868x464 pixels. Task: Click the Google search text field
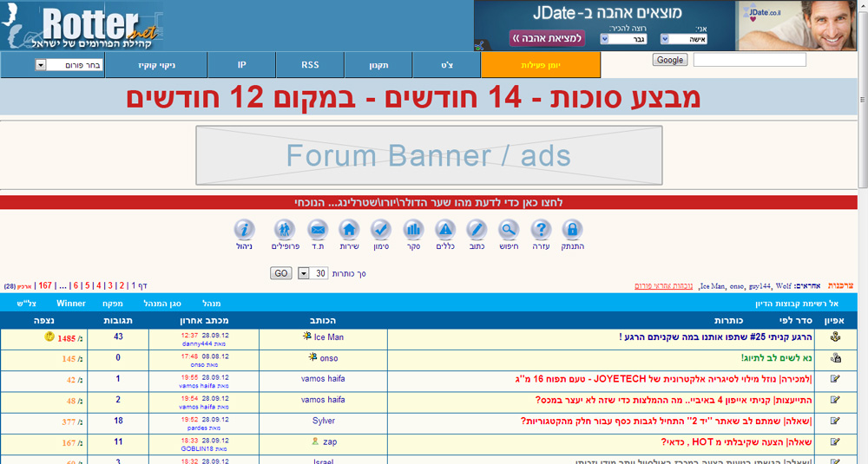point(749,60)
